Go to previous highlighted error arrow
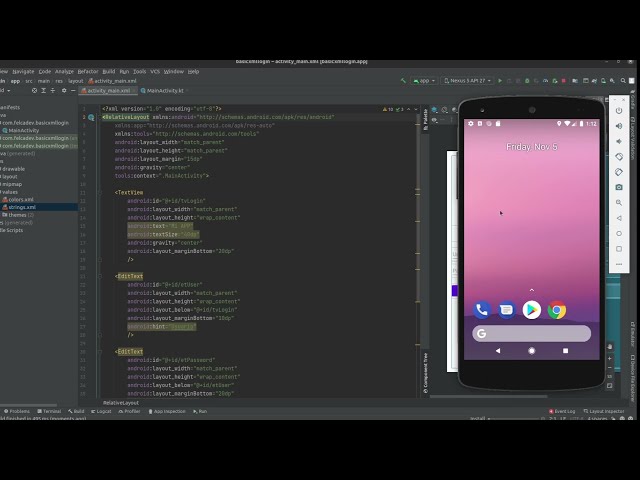Image resolution: width=640 pixels, height=480 pixels. (409, 109)
